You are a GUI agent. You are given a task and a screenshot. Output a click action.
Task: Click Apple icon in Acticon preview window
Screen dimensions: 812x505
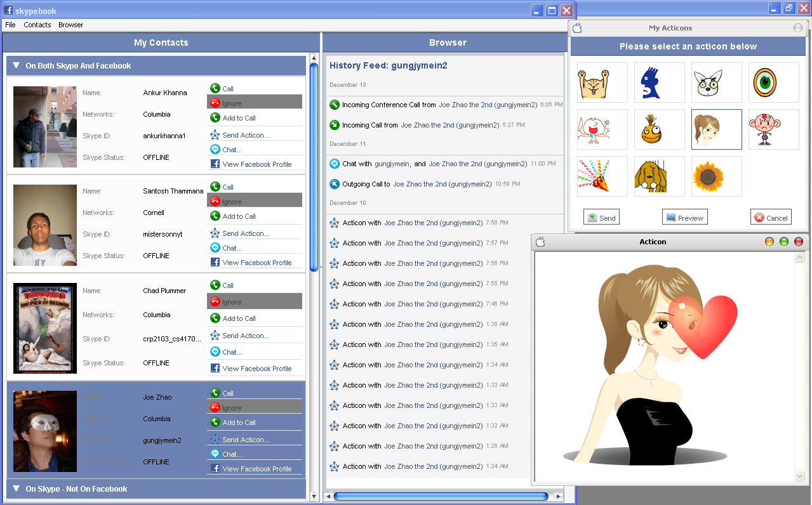541,242
